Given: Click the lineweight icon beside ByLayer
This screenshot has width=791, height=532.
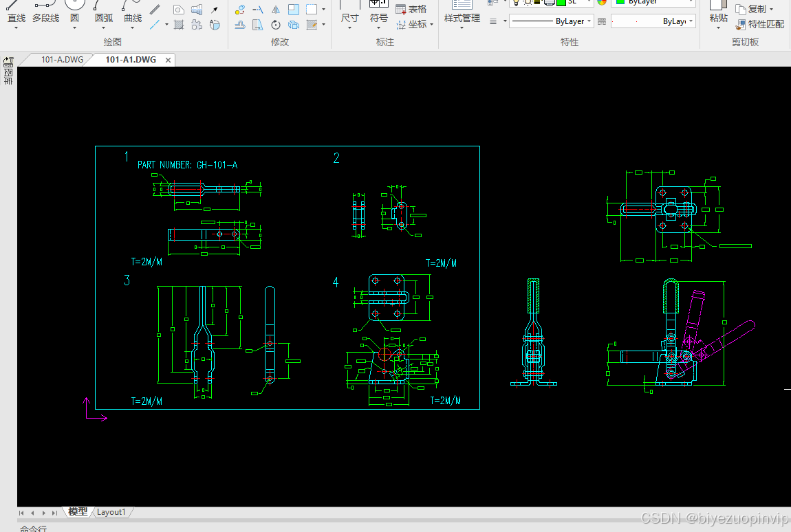Looking at the screenshot, I should coord(602,21).
